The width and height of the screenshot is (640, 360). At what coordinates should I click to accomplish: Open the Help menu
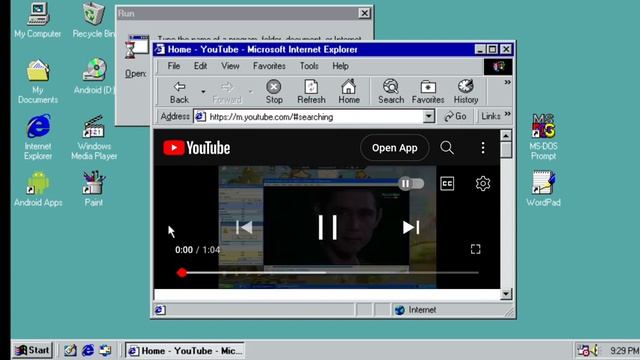(x=340, y=66)
